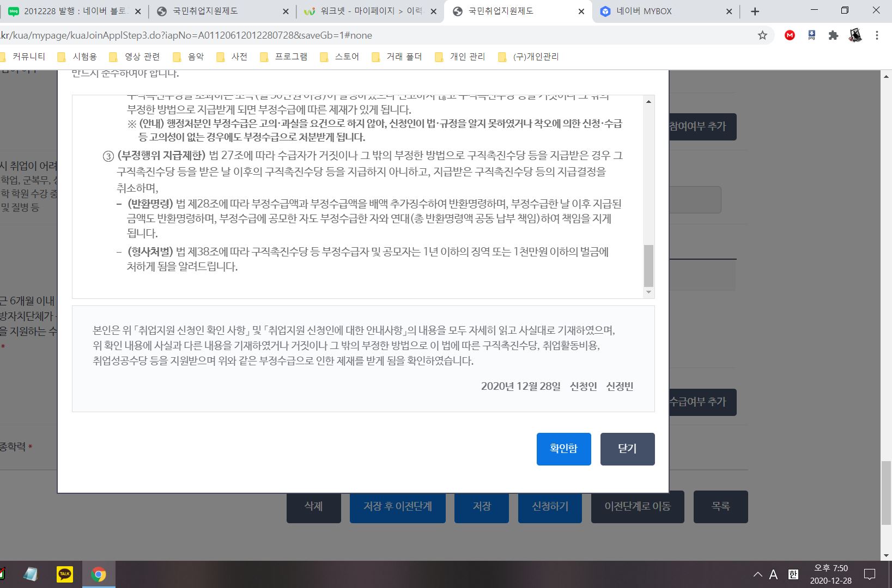Click the Chrome taskbar icon
The image size is (892, 588).
[x=99, y=574]
